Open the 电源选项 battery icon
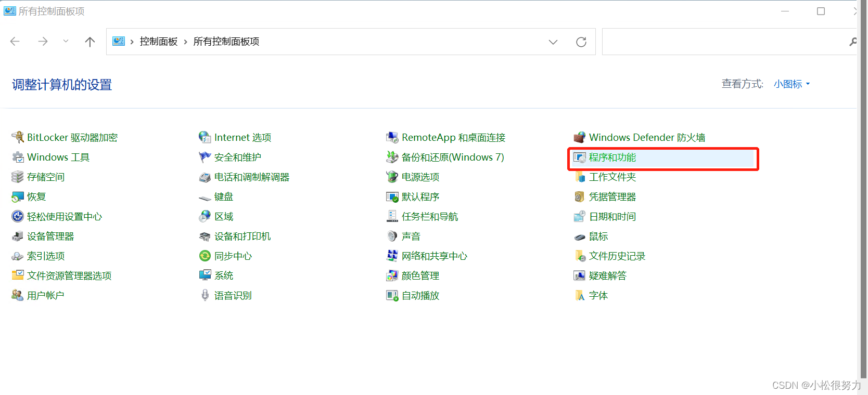868x395 pixels. (392, 177)
